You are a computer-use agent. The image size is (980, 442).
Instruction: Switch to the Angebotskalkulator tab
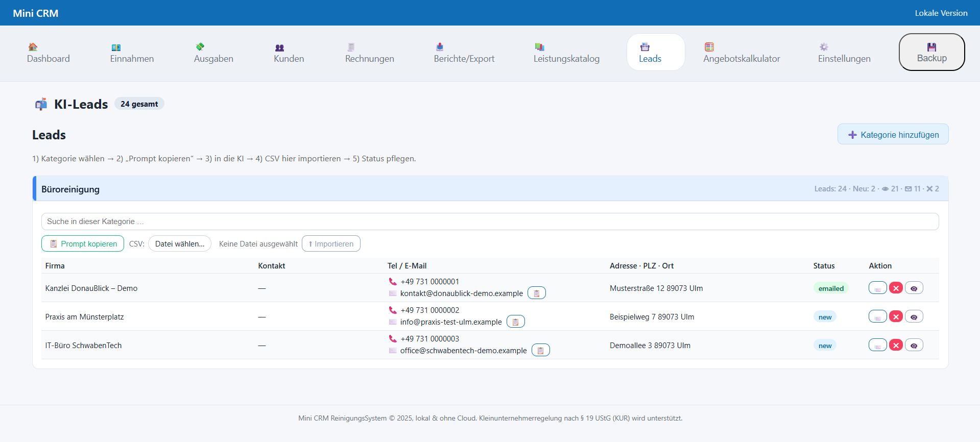click(741, 53)
